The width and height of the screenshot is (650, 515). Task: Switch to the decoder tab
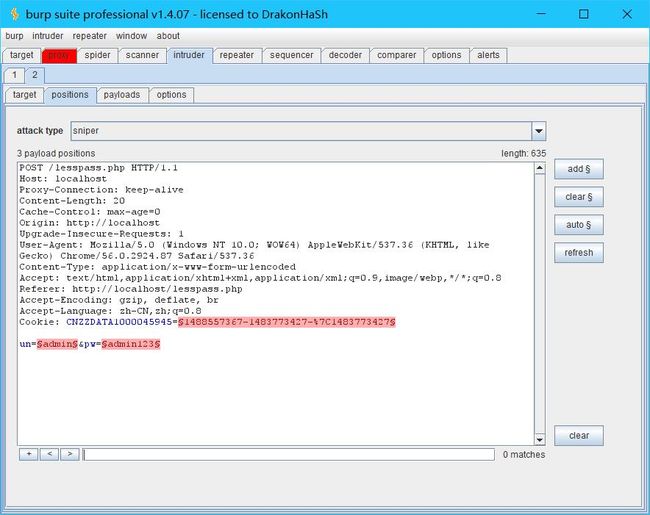(345, 55)
